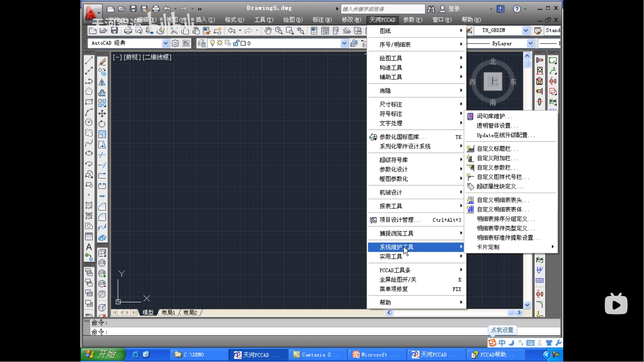This screenshot has width=644, height=362.
Task: Select the Mirror tool
Action: click(x=102, y=82)
